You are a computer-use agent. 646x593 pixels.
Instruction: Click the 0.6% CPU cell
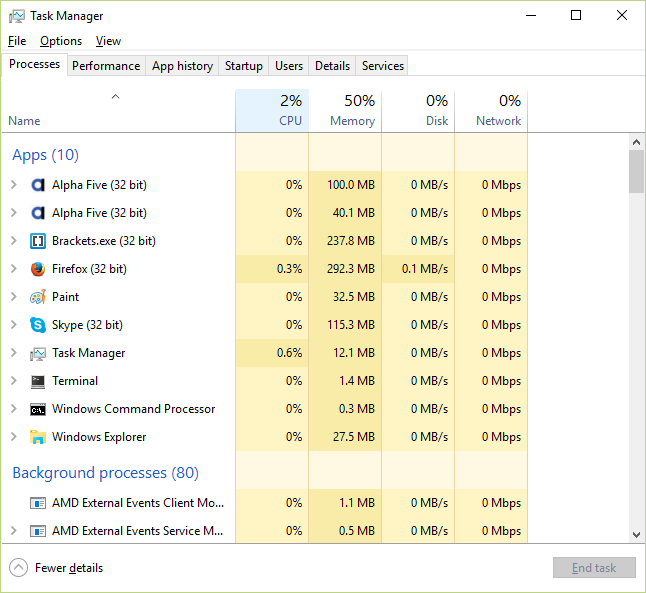pos(272,353)
